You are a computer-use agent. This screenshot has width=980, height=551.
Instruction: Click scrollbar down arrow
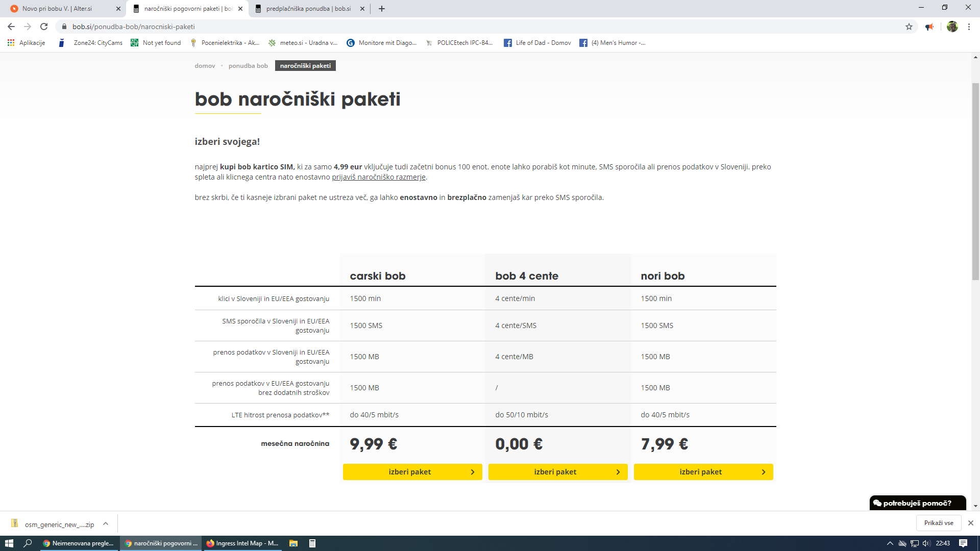click(975, 506)
